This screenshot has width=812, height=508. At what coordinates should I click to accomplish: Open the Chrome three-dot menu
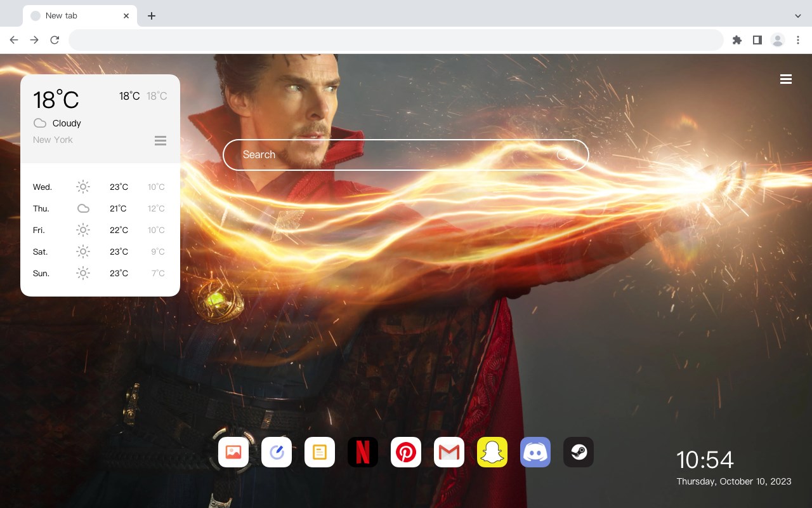tap(798, 40)
